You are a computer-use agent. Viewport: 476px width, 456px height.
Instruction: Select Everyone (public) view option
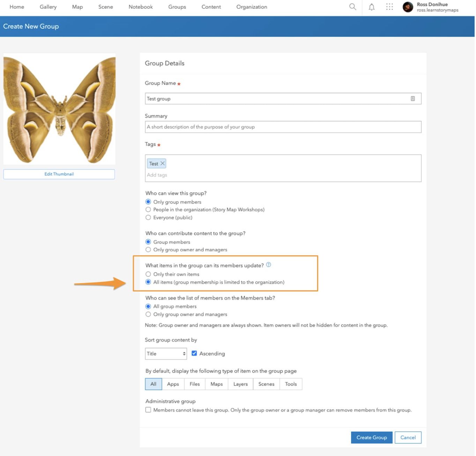[x=149, y=218]
